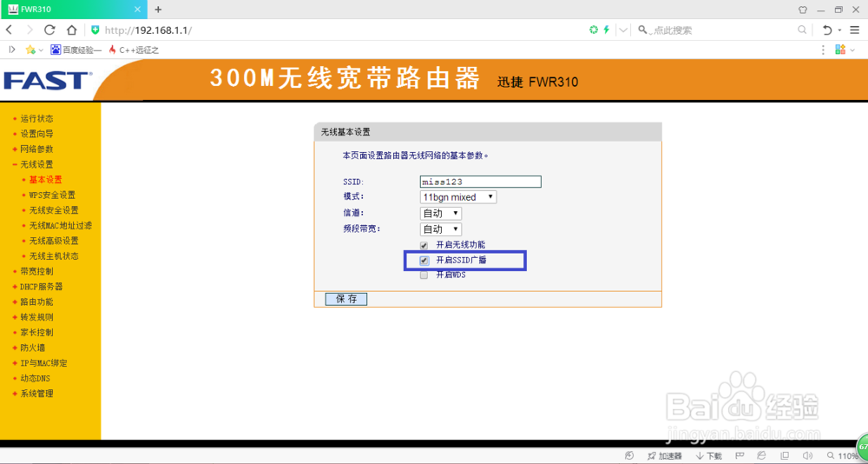Click the IE kernel switch icon in status bar
Screen dimensions: 868x464
tap(762, 455)
